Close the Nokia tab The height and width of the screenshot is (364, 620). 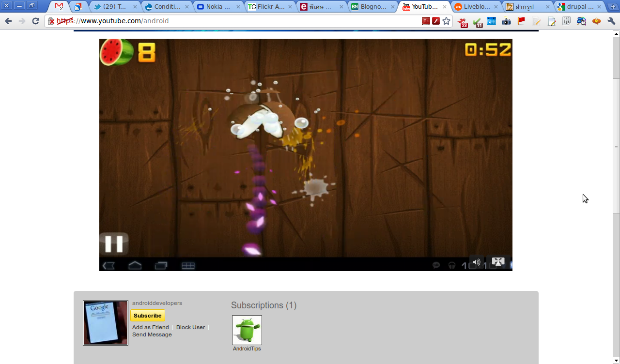238,7
